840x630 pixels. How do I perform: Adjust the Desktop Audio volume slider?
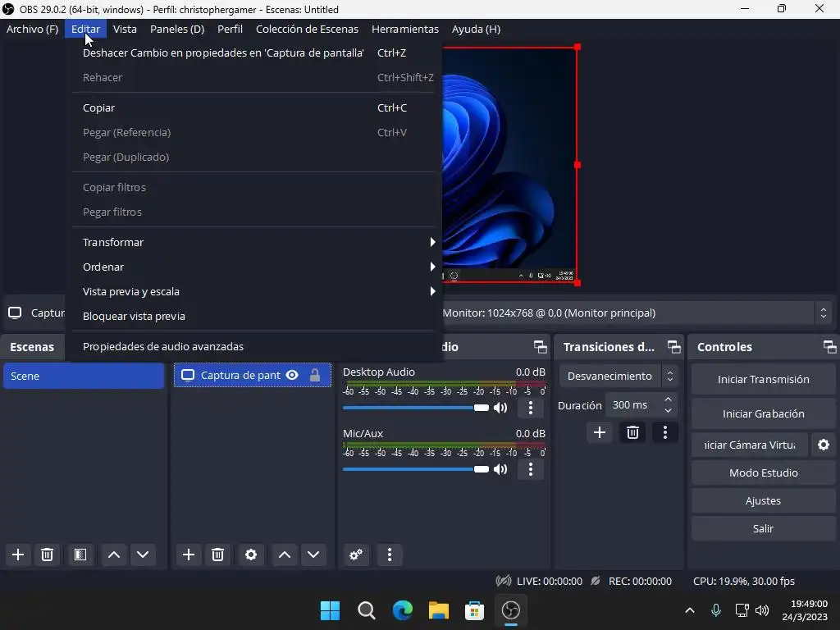click(416, 408)
